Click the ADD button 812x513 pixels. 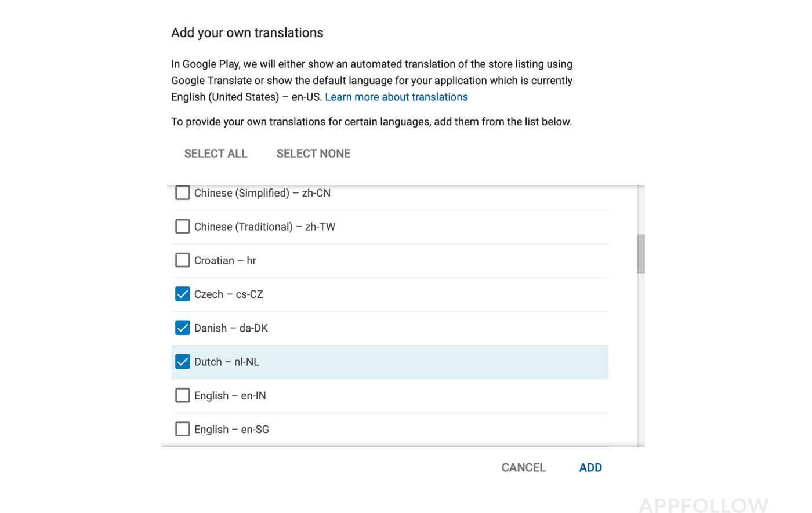click(x=590, y=467)
